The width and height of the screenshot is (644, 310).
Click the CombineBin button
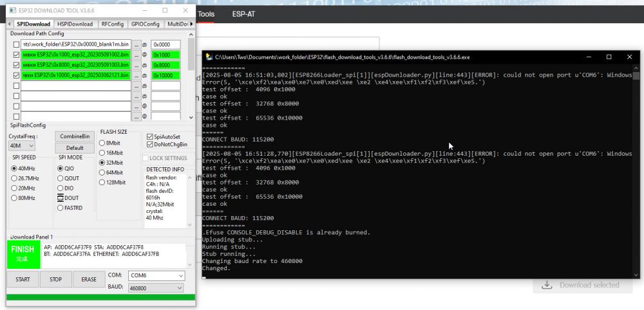75,136
